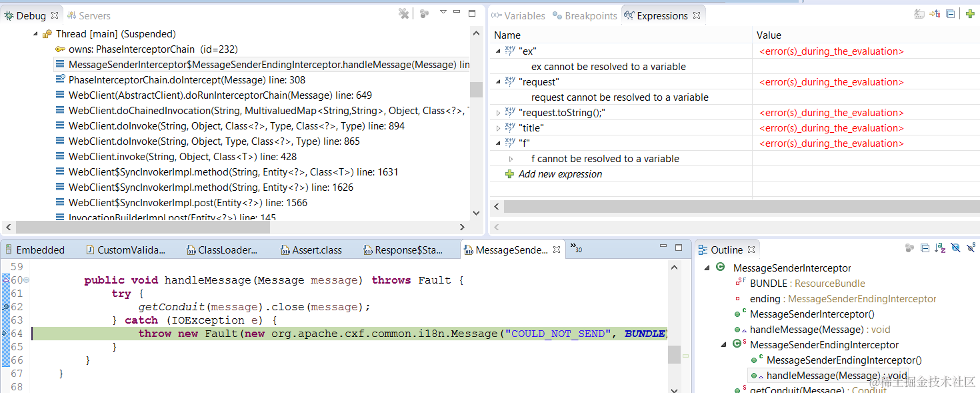
Task: Expand "f cannot be resolved" child row
Action: tap(511, 159)
